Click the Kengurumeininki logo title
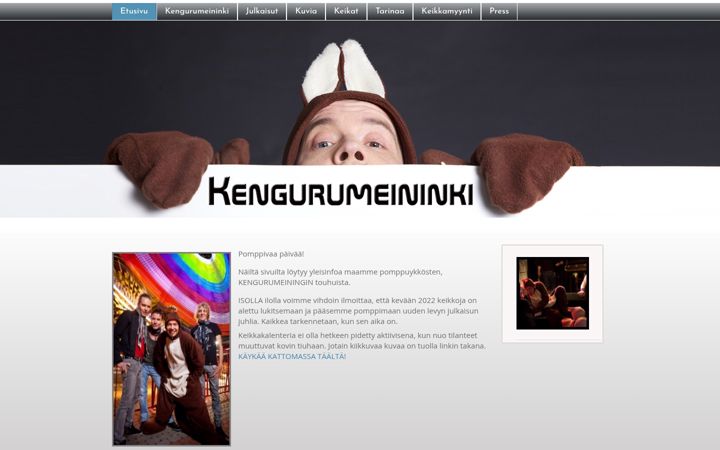The height and width of the screenshot is (450, 720). pyautogui.click(x=341, y=191)
